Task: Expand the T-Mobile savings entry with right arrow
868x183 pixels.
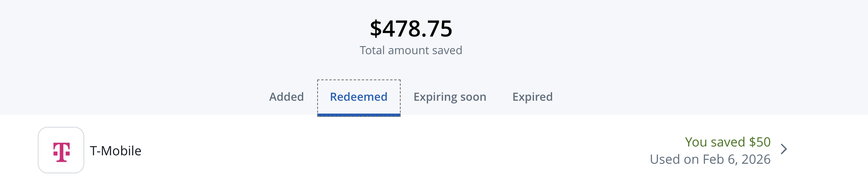Action: pos(784,149)
